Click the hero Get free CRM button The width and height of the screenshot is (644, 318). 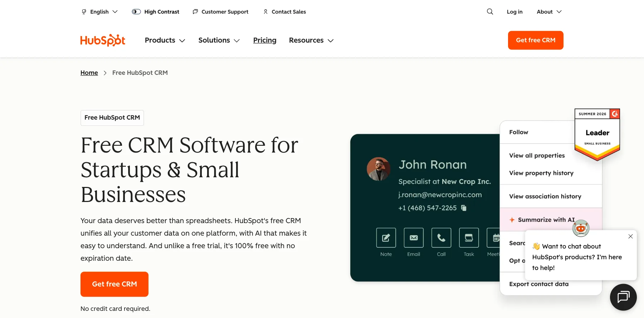[x=114, y=284]
